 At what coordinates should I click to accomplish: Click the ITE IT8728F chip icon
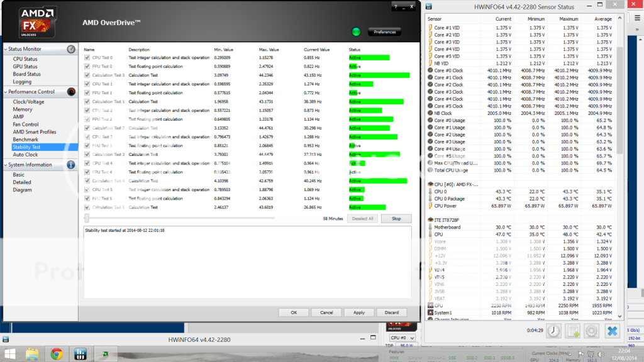(x=430, y=219)
